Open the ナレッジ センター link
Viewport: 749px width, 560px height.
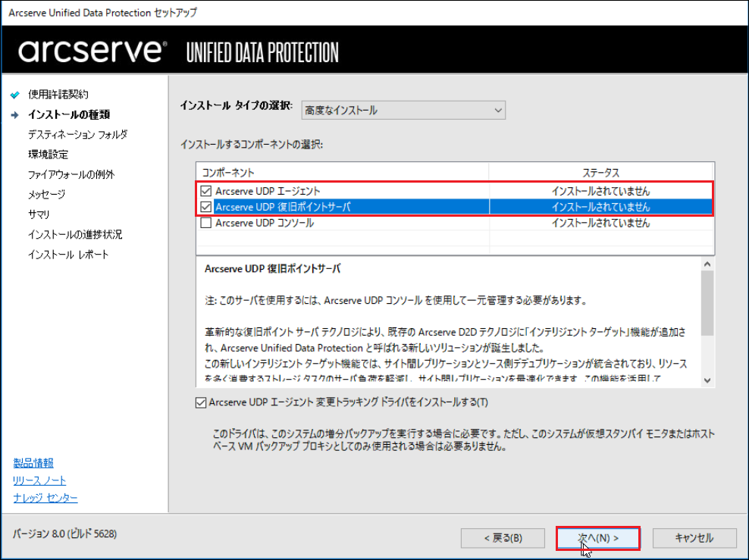(x=45, y=498)
